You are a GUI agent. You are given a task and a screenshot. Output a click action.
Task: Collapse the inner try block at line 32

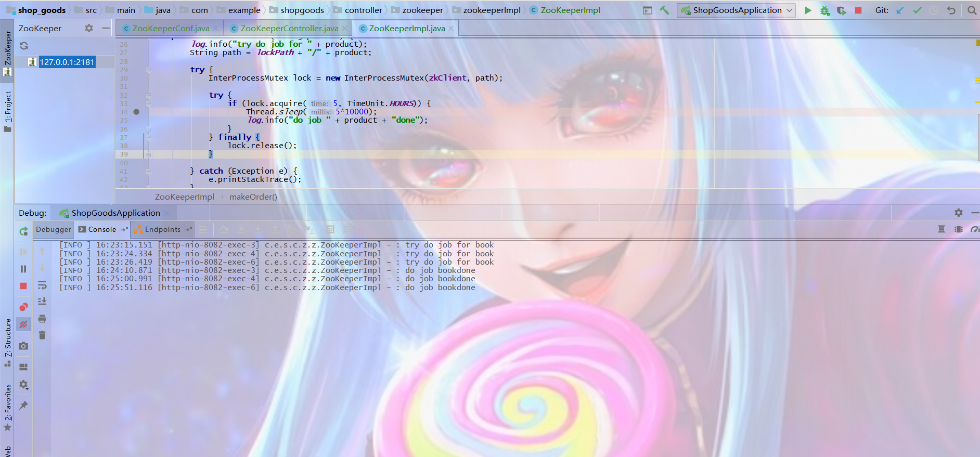[149, 95]
